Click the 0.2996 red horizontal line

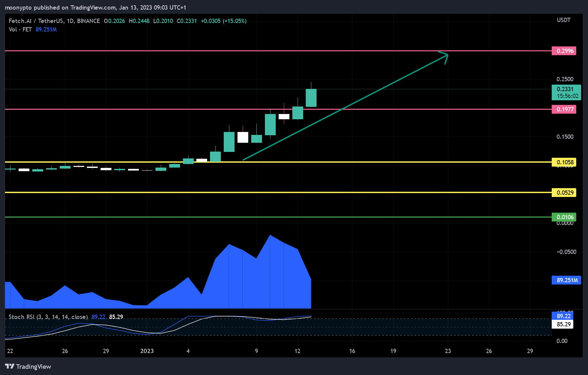click(x=278, y=51)
